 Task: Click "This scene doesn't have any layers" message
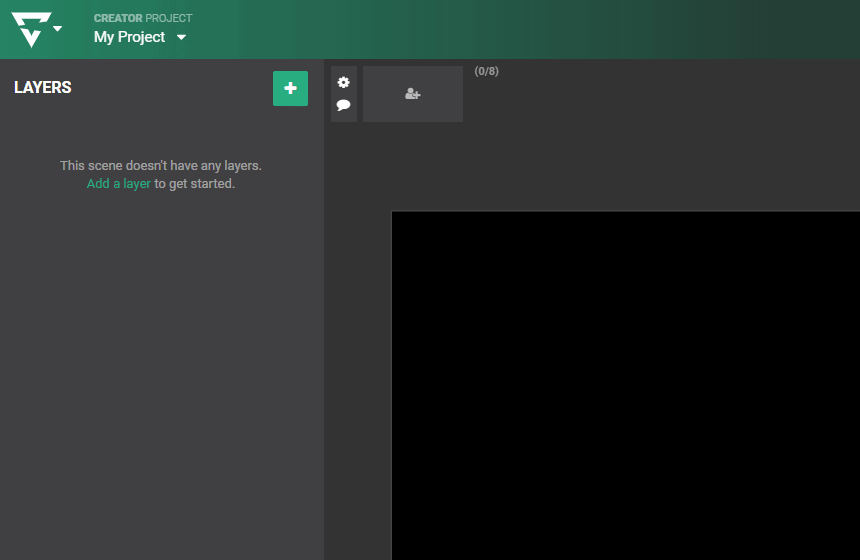pyautogui.click(x=160, y=166)
